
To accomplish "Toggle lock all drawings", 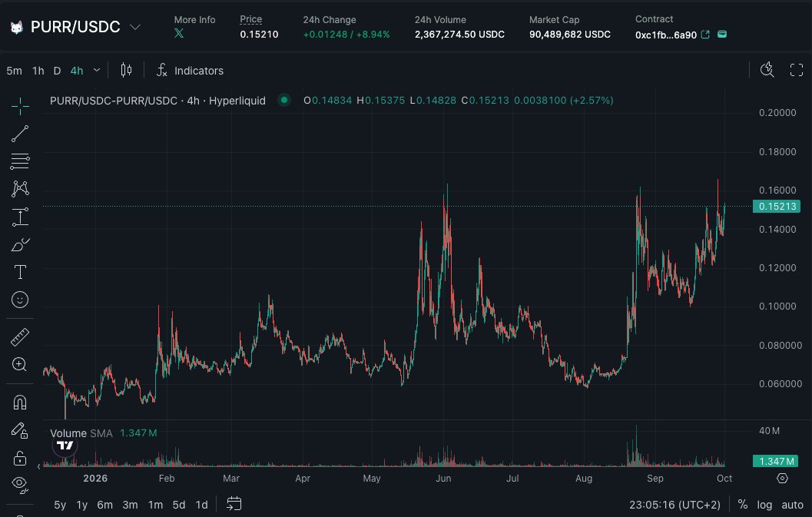I will point(20,459).
